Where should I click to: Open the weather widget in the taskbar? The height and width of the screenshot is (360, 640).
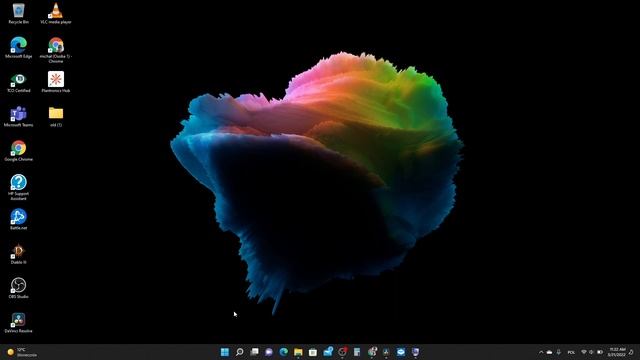tap(22, 352)
